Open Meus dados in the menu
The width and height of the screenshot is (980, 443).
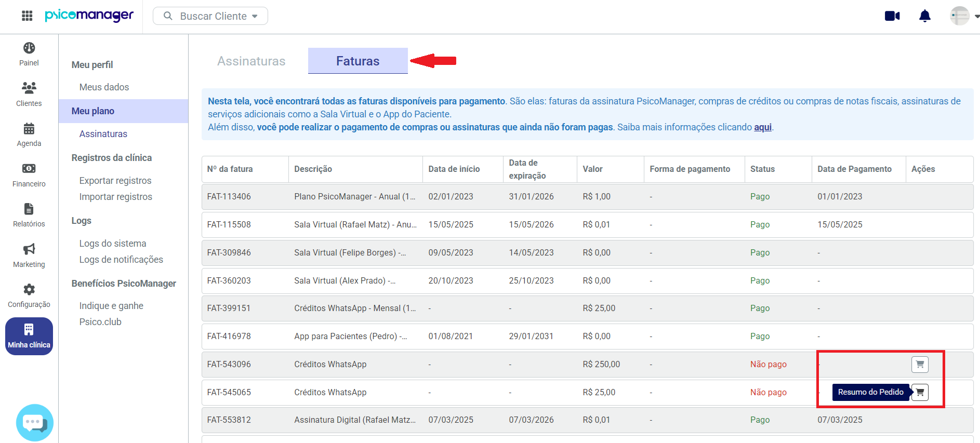click(104, 87)
